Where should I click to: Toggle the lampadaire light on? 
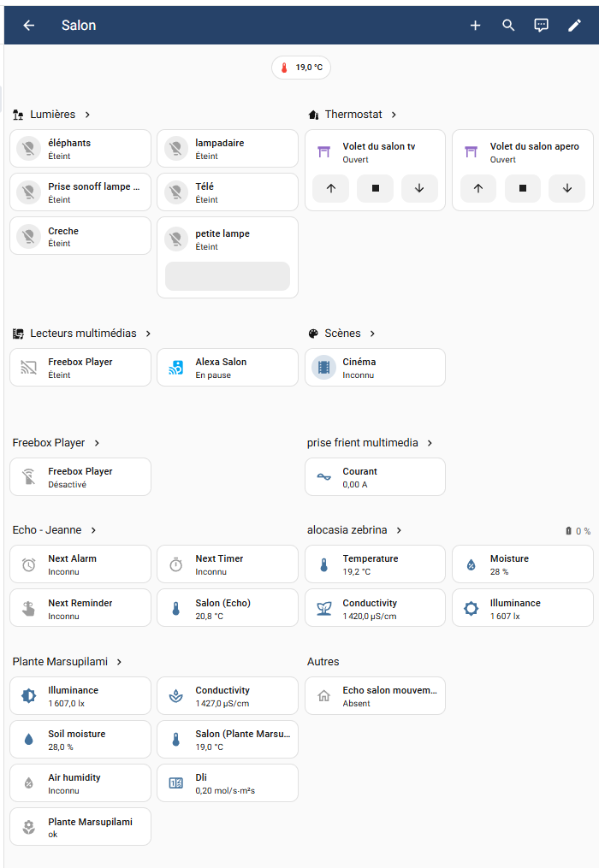(176, 149)
